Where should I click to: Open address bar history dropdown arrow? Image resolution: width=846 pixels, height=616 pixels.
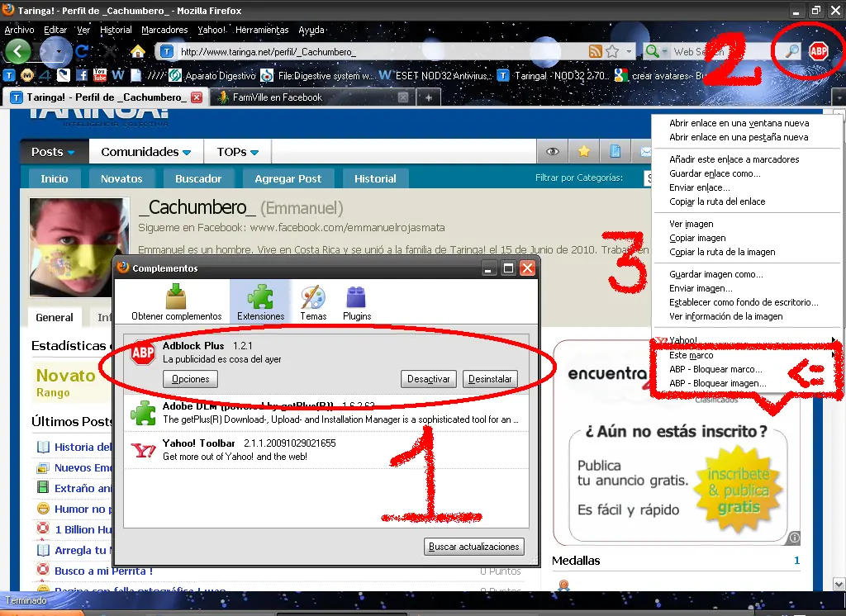tap(629, 52)
